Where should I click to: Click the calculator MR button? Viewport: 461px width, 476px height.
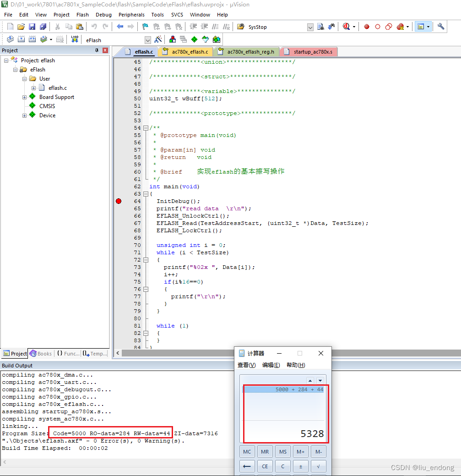click(265, 452)
